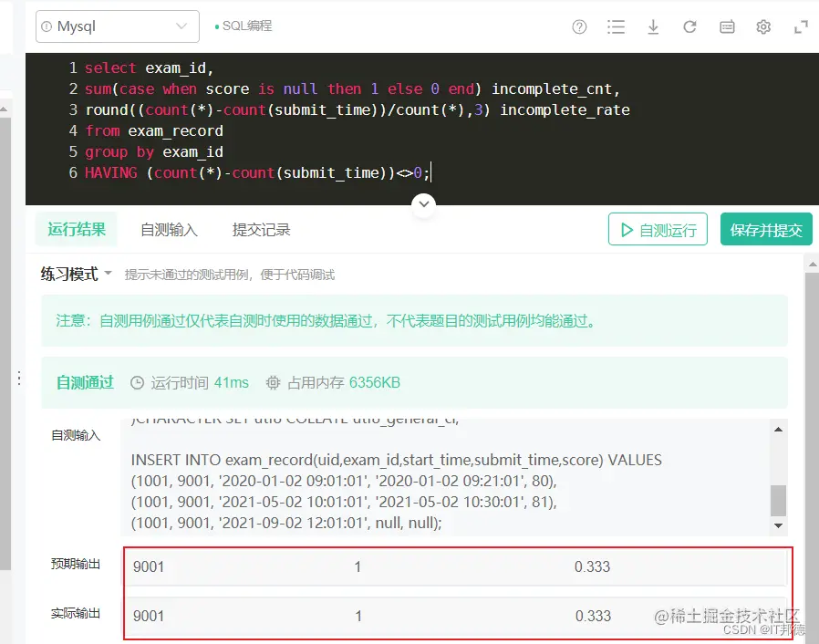Click the download code icon
This screenshot has width=819, height=644.
[x=653, y=26]
